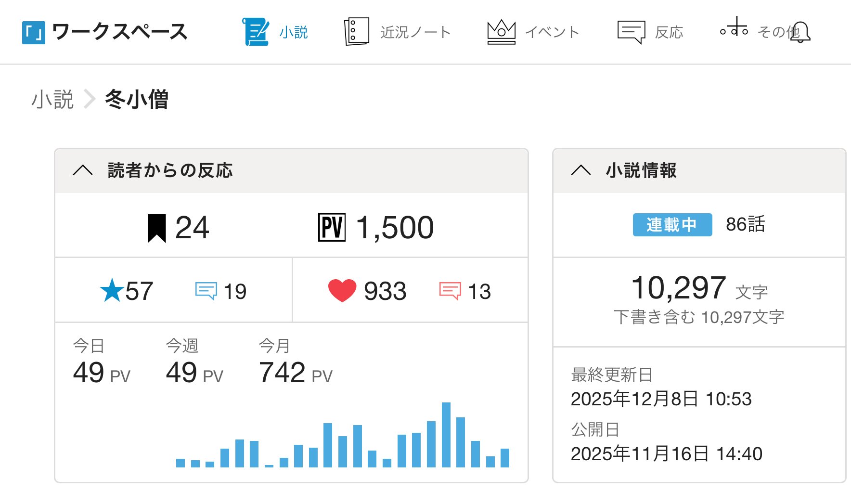
Task: Click the tallest bar in PV chart
Action: pos(446,435)
